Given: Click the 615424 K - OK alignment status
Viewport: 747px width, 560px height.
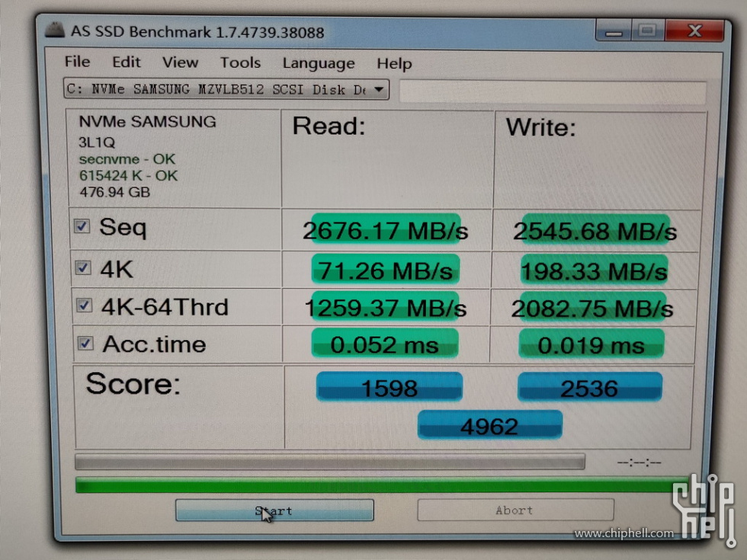Looking at the screenshot, I should click(129, 176).
